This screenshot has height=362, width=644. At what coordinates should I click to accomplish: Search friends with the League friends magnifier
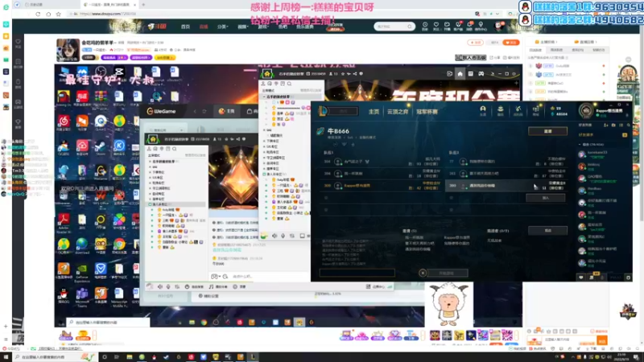(x=629, y=125)
